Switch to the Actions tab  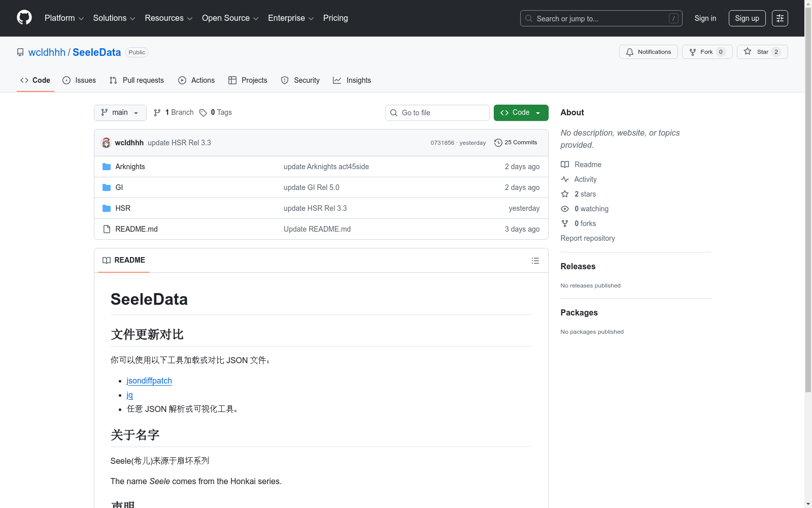click(x=196, y=80)
